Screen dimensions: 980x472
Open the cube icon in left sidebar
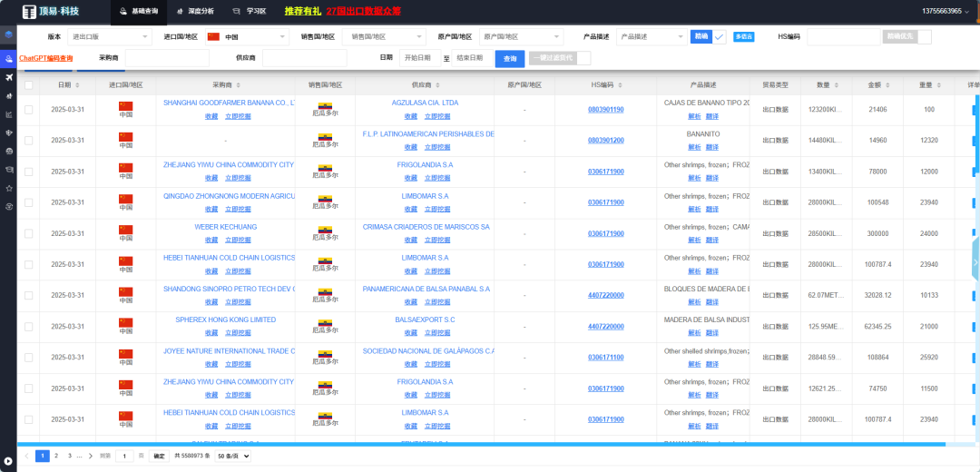(x=9, y=34)
